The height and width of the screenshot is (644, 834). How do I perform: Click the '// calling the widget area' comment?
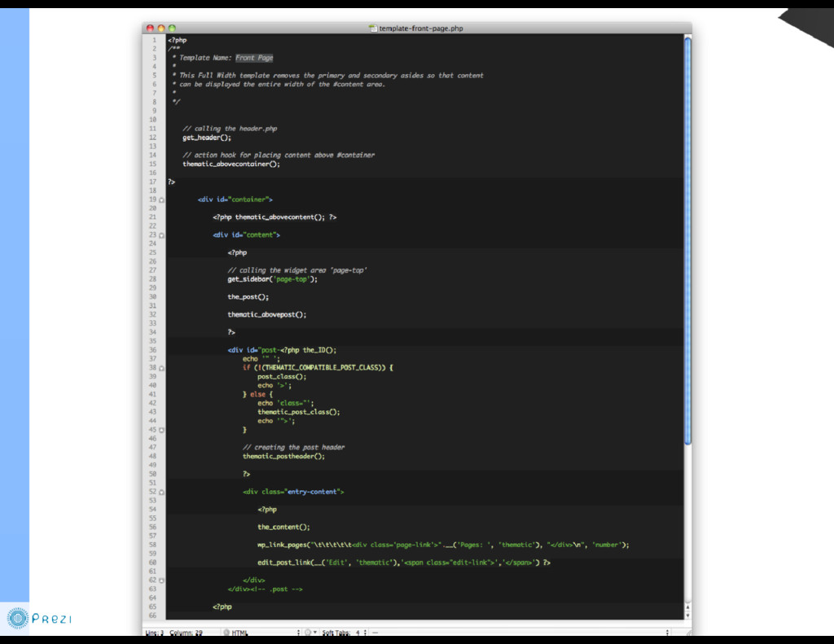[x=297, y=270]
